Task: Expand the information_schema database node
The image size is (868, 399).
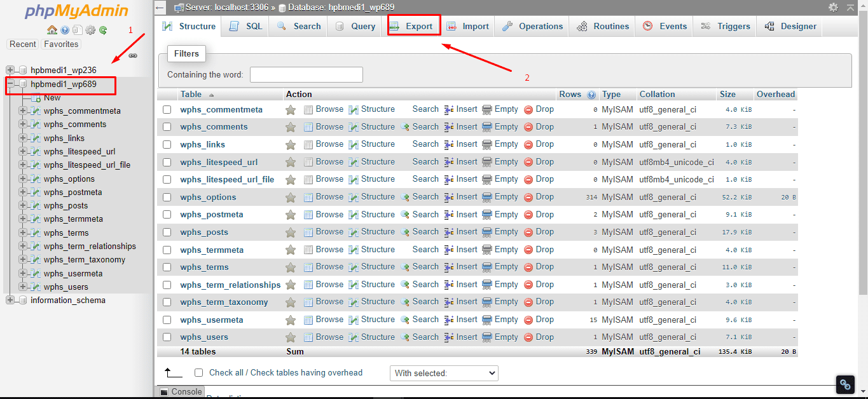Action: coord(10,300)
